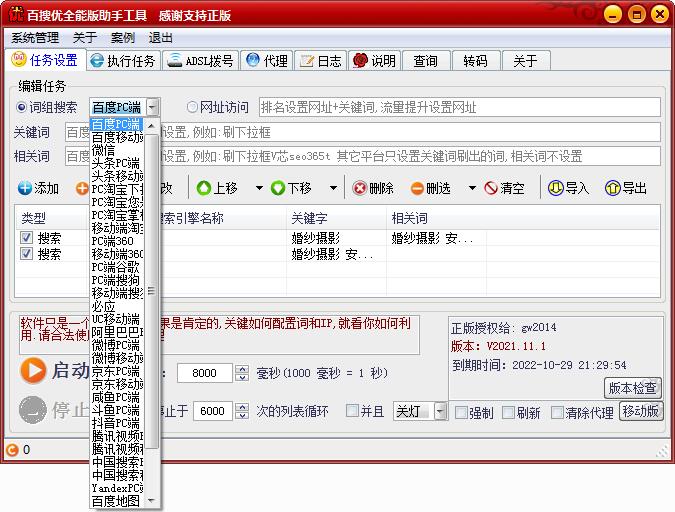Click the red prohibition 清空 icon
The width and height of the screenshot is (675, 512).
pyautogui.click(x=491, y=188)
